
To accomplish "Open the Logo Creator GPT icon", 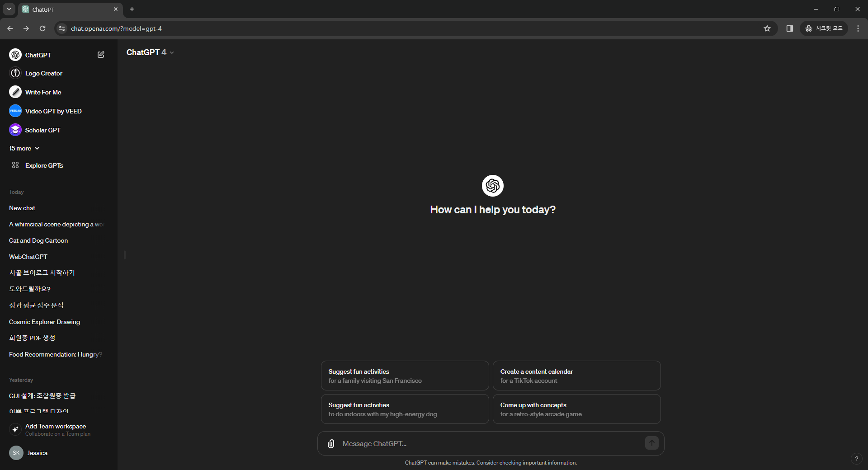I will pyautogui.click(x=15, y=73).
